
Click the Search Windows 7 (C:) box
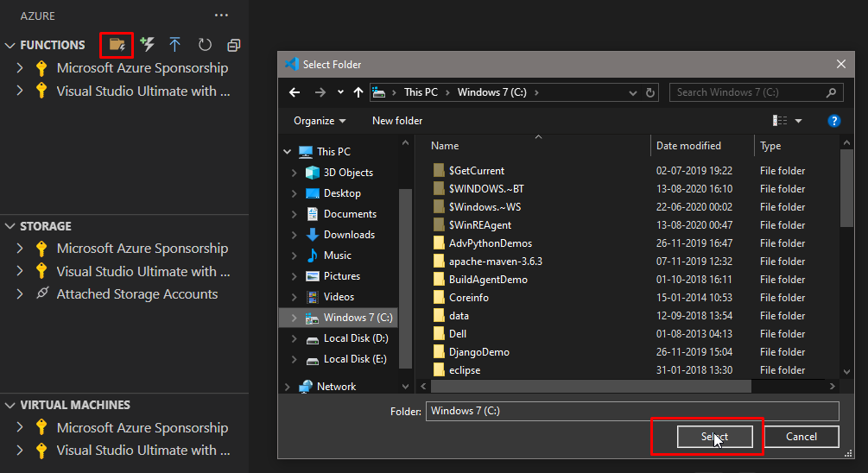coord(757,92)
